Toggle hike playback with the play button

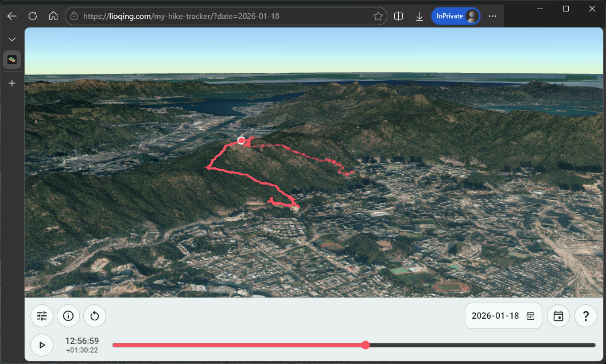coord(41,345)
